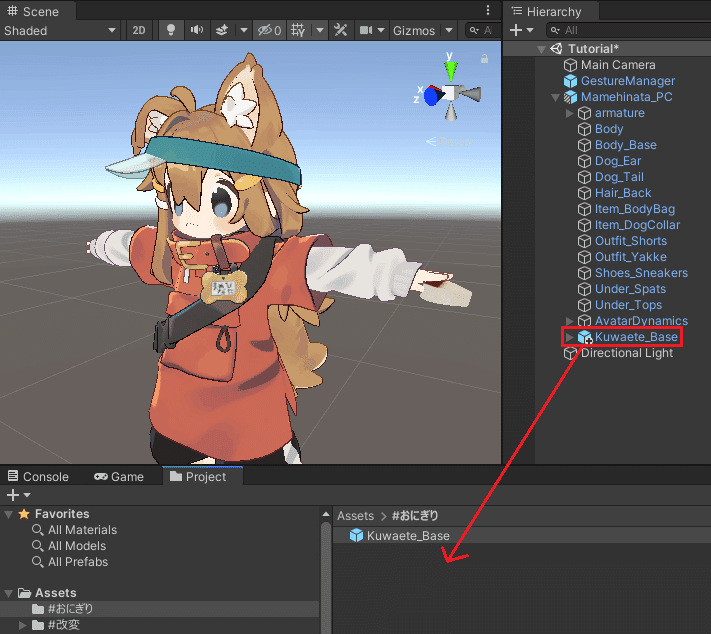
Task: Open grid settings dropdown arrow
Action: tap(320, 30)
